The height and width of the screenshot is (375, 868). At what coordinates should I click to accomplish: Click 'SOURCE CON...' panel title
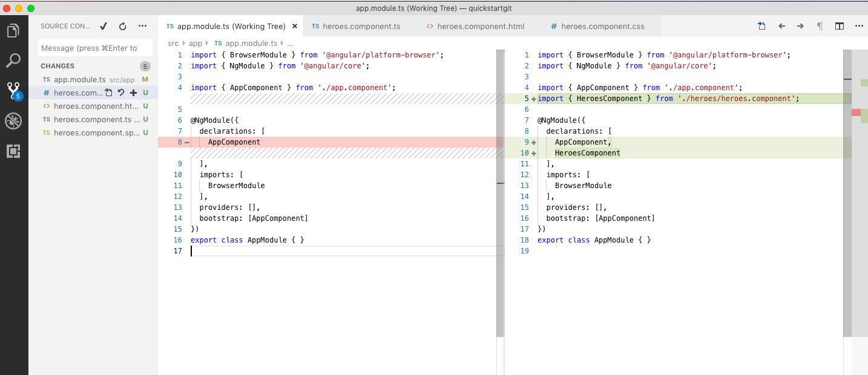[x=65, y=26]
